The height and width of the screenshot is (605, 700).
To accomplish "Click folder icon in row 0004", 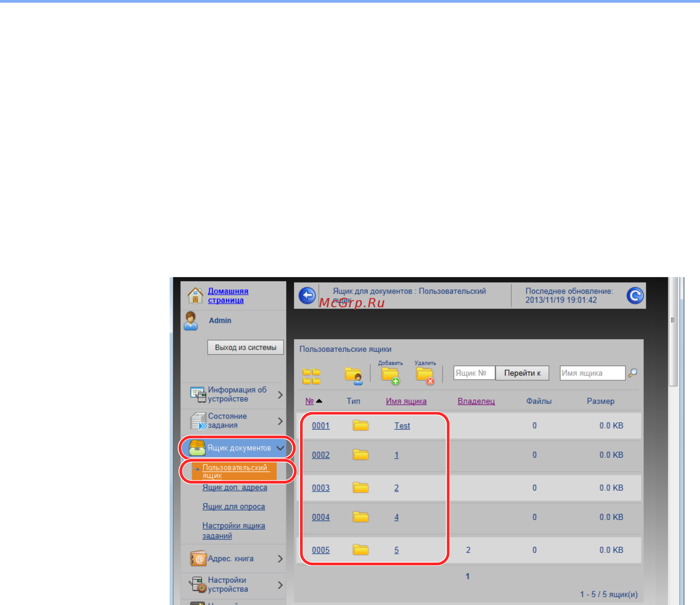I will pyautogui.click(x=360, y=517).
